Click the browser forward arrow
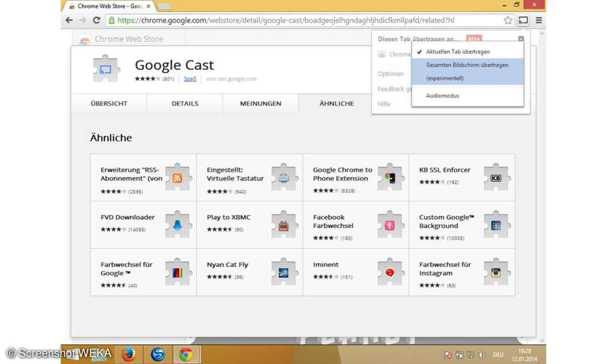The width and height of the screenshot is (607, 364). pos(83,20)
